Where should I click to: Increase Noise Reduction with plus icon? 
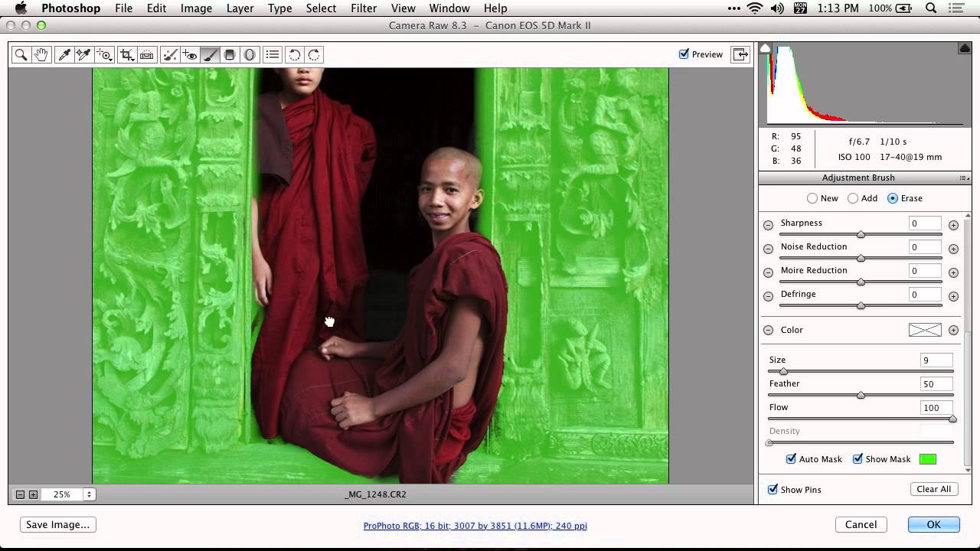click(953, 249)
